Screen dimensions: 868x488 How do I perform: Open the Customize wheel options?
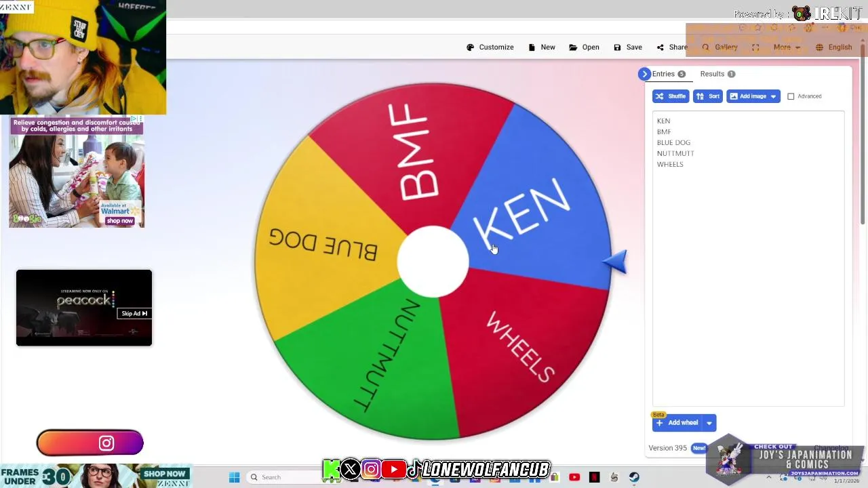(x=490, y=47)
